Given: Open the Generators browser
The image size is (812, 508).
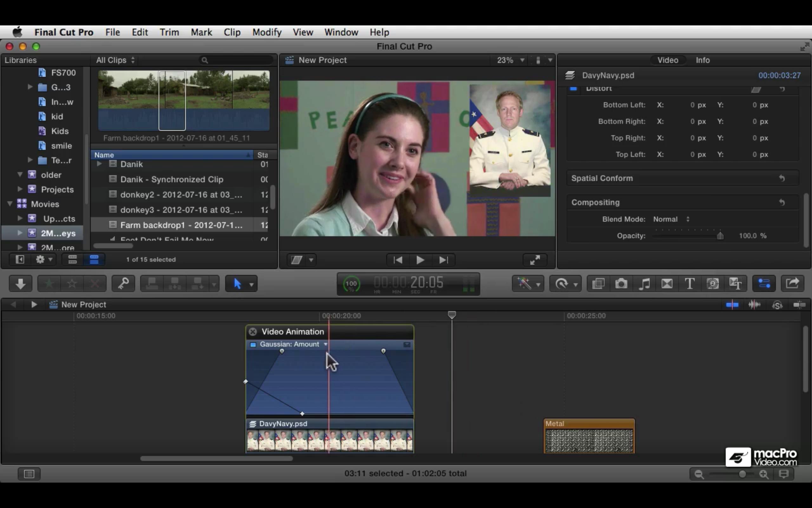Looking at the screenshot, I should pos(712,284).
